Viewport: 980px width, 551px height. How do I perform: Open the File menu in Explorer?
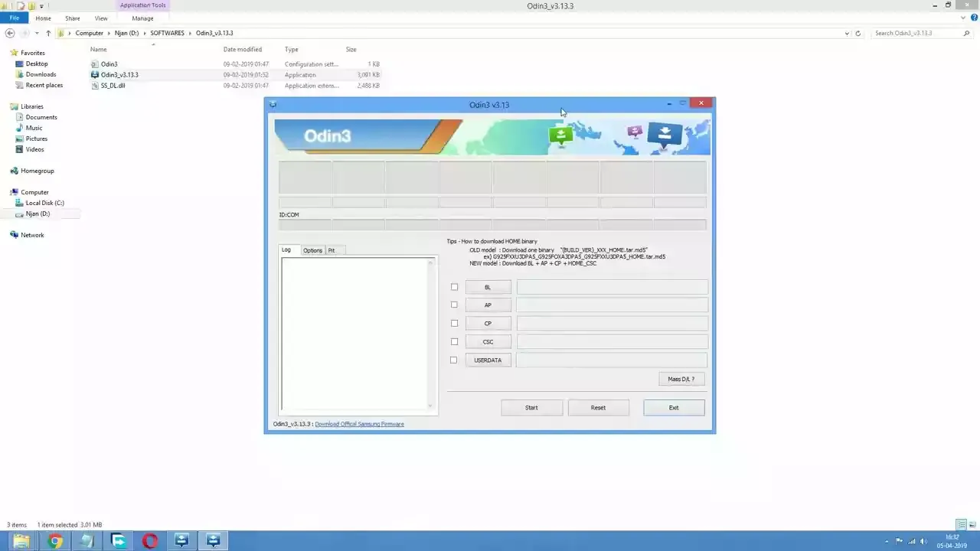(14, 18)
